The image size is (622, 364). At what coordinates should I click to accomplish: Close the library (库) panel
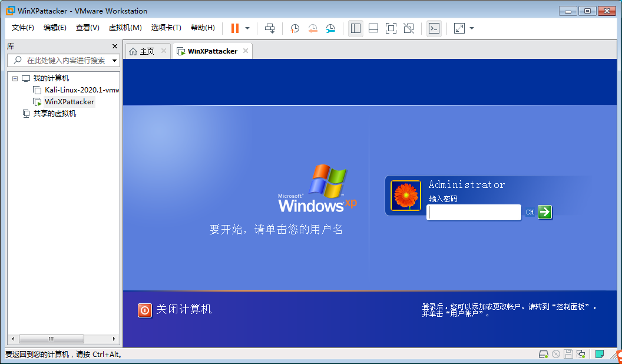coord(115,47)
